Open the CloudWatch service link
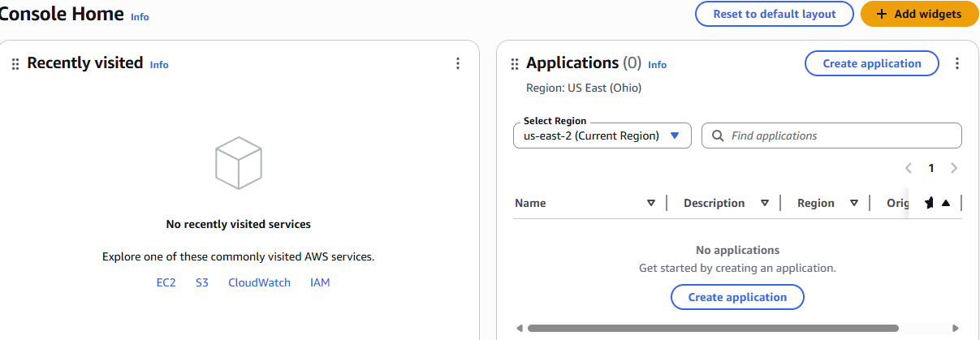Image resolution: width=980 pixels, height=340 pixels. point(259,282)
